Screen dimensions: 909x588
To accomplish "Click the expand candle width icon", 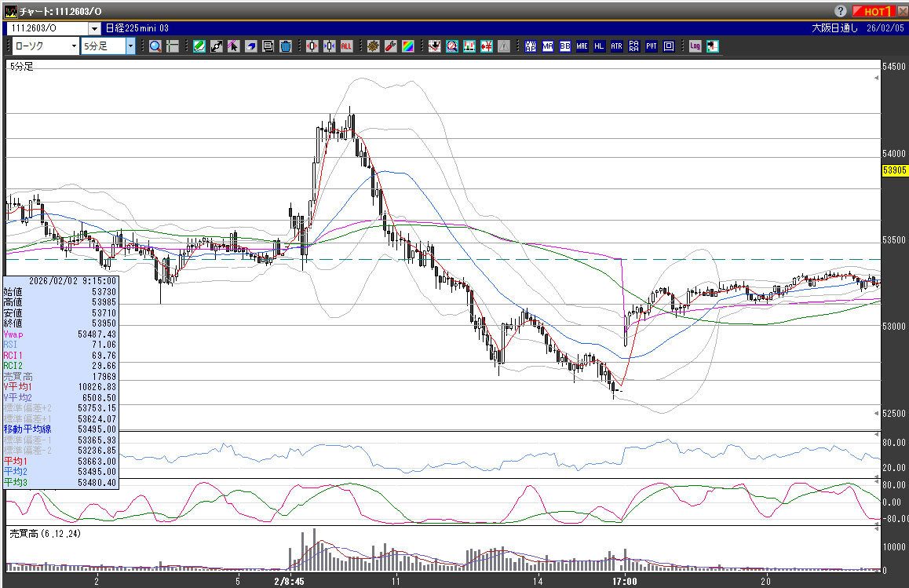I will [x=312, y=46].
